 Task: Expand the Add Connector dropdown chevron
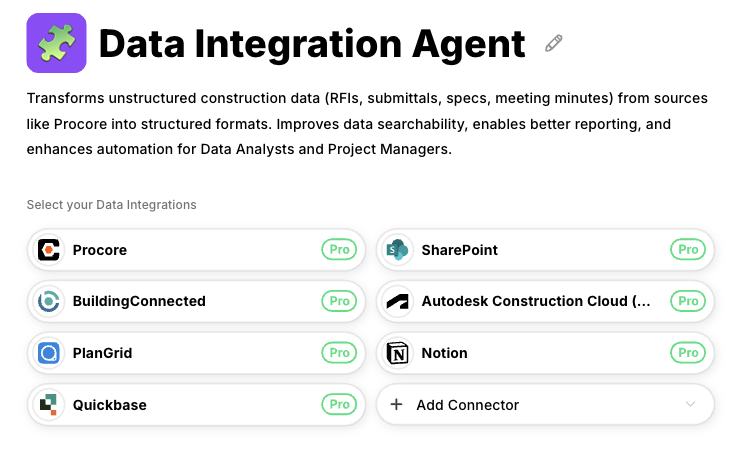click(x=689, y=405)
